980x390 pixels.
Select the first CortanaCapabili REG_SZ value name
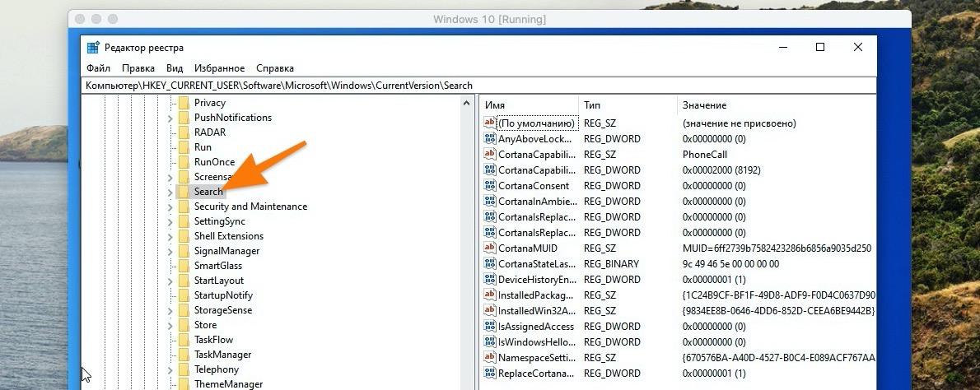537,154
